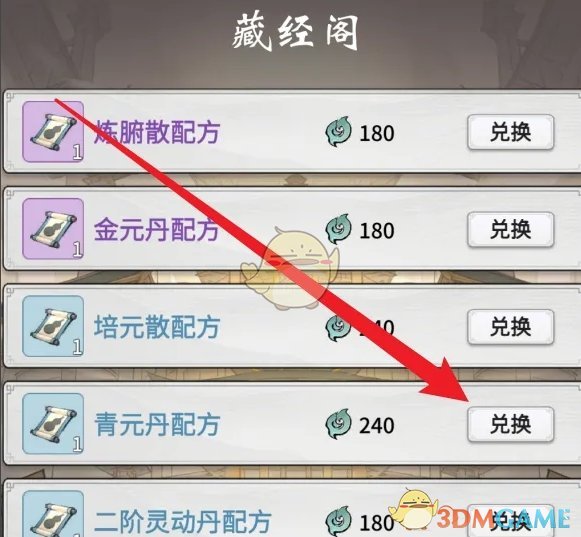Click the 培元散配方 name text
The width and height of the screenshot is (581, 537).
[x=157, y=327]
